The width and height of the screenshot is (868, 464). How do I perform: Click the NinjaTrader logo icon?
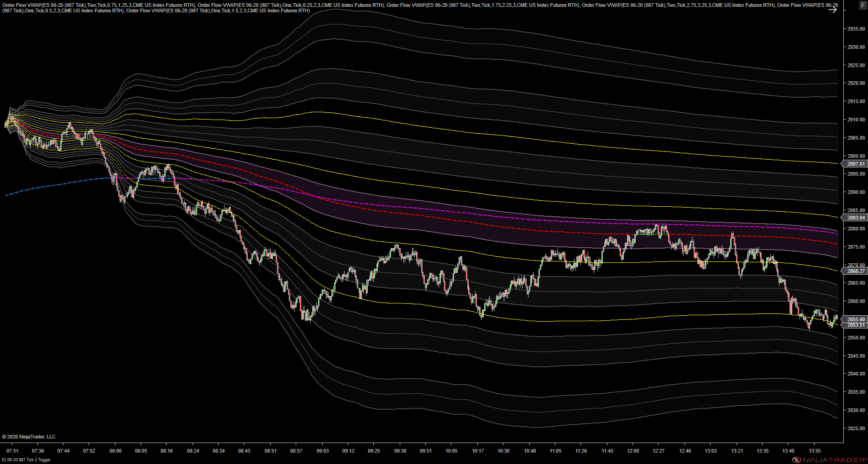click(797, 460)
